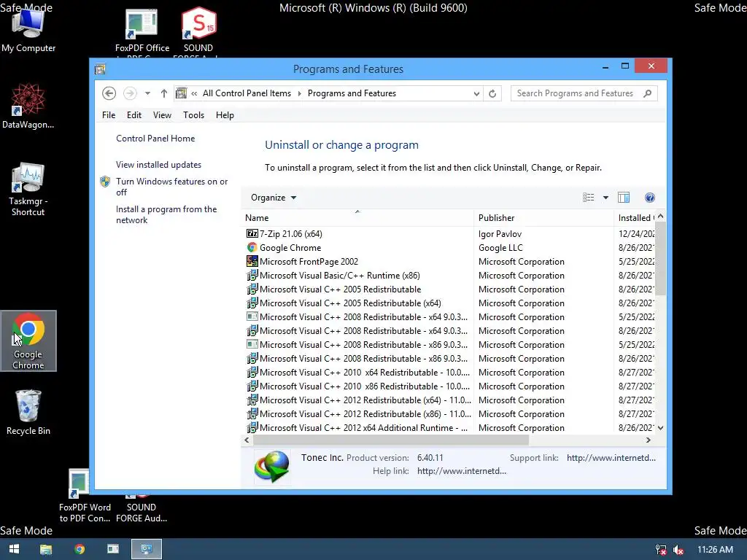
Task: Click the Microsoft FrontPage 2002 row icon
Action: click(252, 262)
